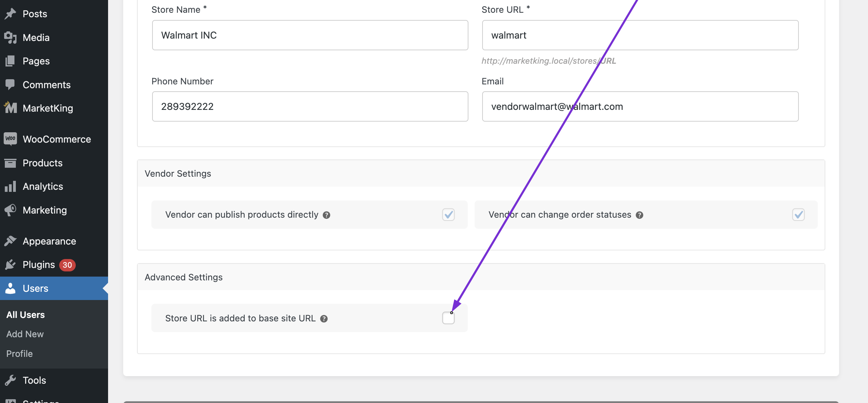This screenshot has height=403, width=868.
Task: Click the Analytics bar chart icon
Action: (10, 186)
